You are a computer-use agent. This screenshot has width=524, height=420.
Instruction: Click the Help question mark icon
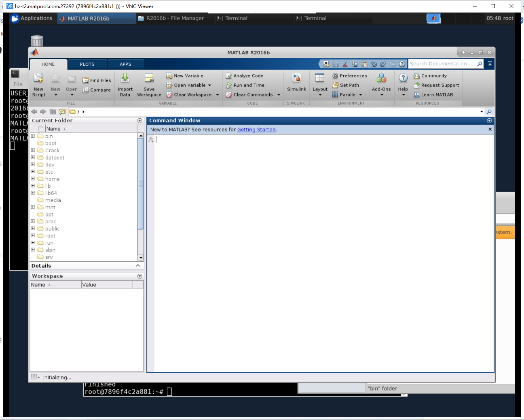pos(403,78)
